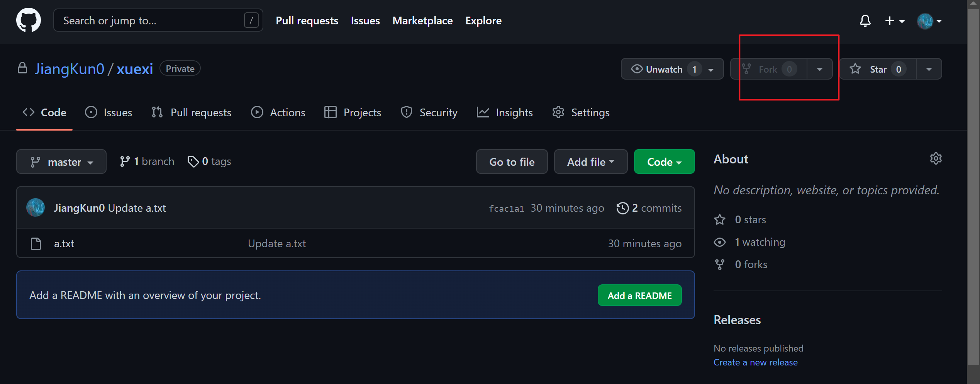Click the slash shortcut key icon
Image resolution: width=980 pixels, height=384 pixels.
[251, 20]
